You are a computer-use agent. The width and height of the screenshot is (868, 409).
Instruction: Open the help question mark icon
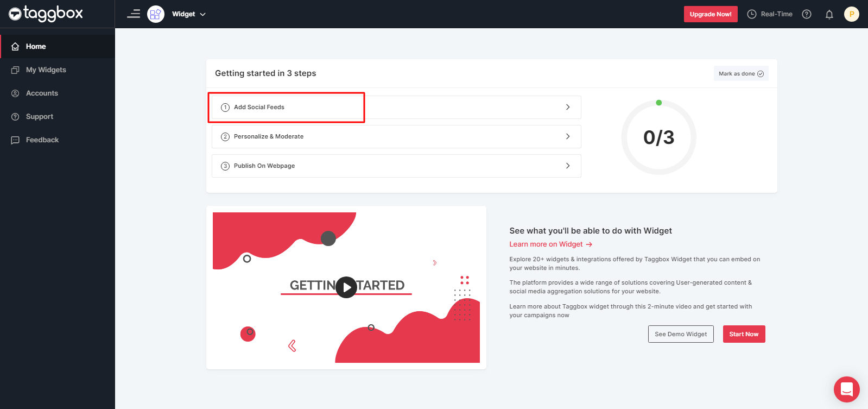[x=807, y=14]
